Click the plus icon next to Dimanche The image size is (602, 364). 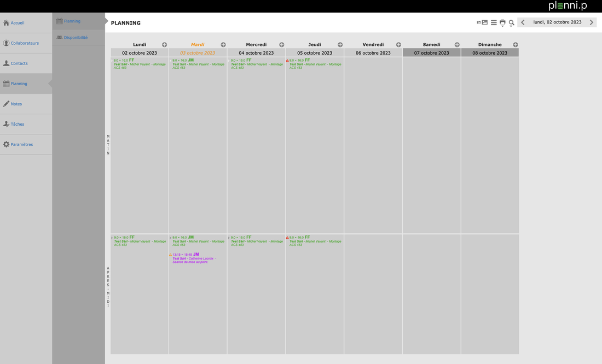tap(515, 45)
